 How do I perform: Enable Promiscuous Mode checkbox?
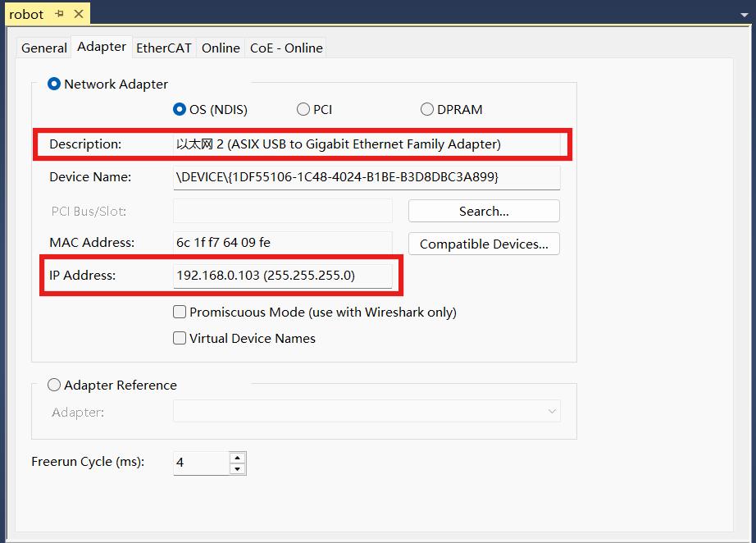coord(180,312)
